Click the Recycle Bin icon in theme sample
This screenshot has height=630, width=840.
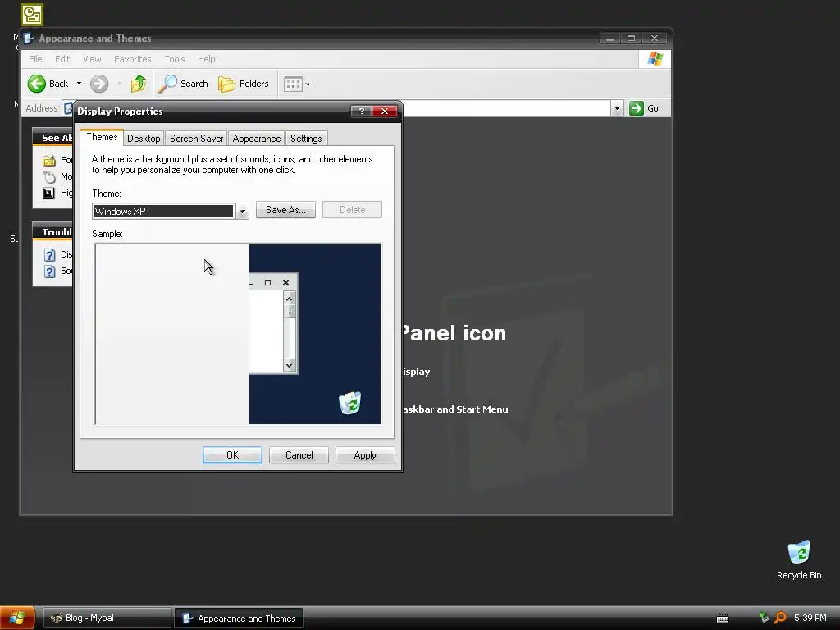coord(349,403)
